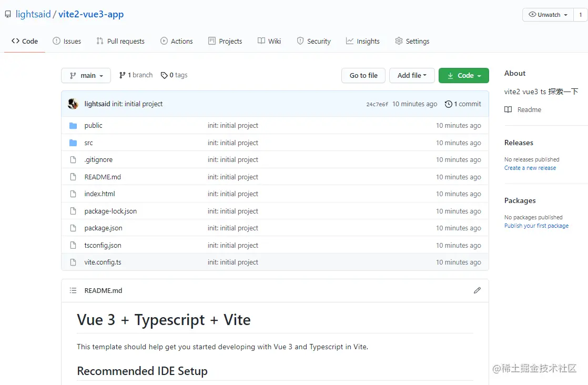The height and width of the screenshot is (385, 588).
Task: View the 1 branch link
Action: [x=136, y=75]
